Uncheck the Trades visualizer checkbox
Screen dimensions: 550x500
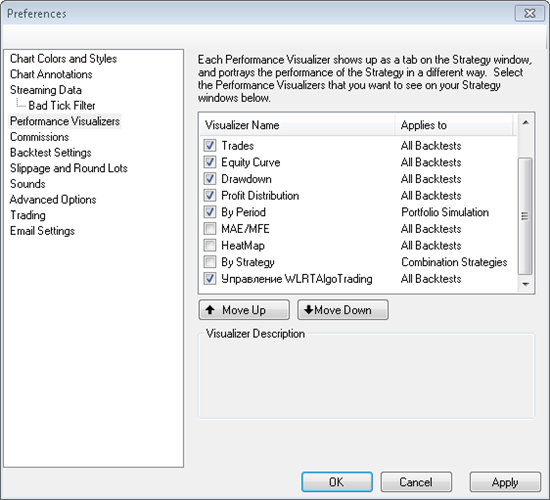[x=210, y=145]
